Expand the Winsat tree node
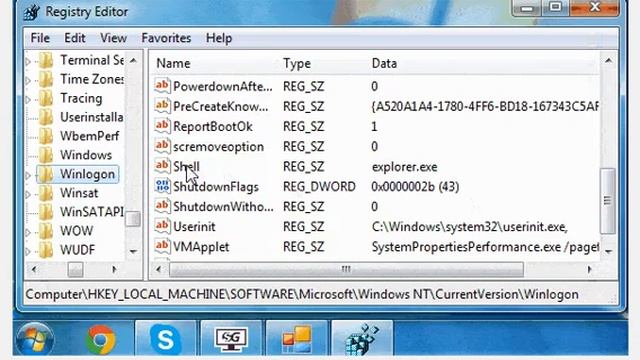Viewport: 640px width, 360px height. (28, 194)
